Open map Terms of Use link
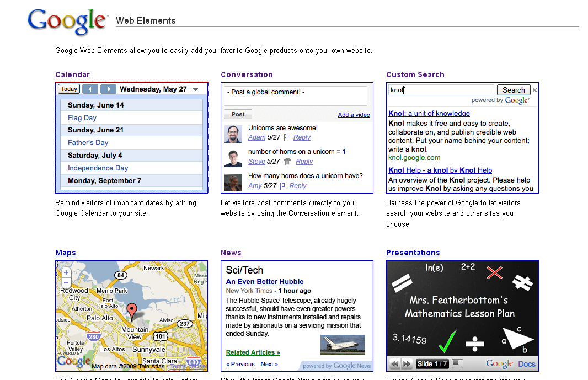Image resolution: width=588 pixels, height=380 pixels. tap(188, 366)
